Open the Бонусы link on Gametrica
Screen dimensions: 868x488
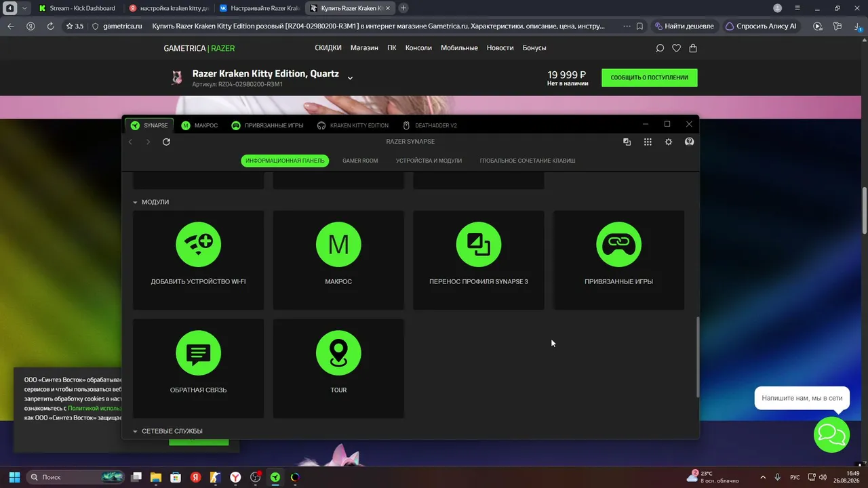pos(534,48)
